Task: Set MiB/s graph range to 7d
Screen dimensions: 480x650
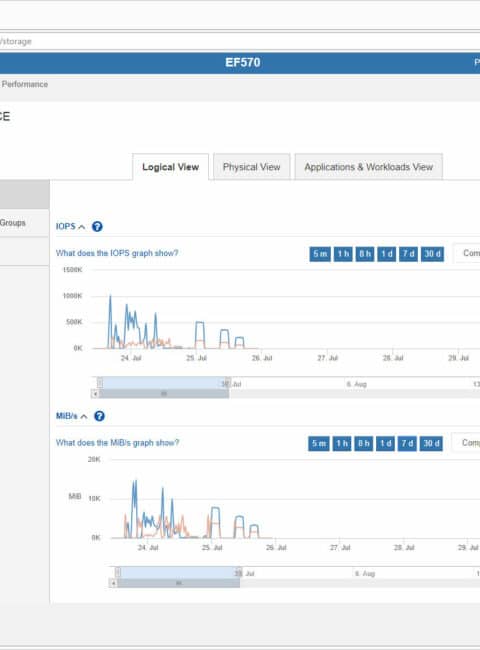Action: coord(407,444)
